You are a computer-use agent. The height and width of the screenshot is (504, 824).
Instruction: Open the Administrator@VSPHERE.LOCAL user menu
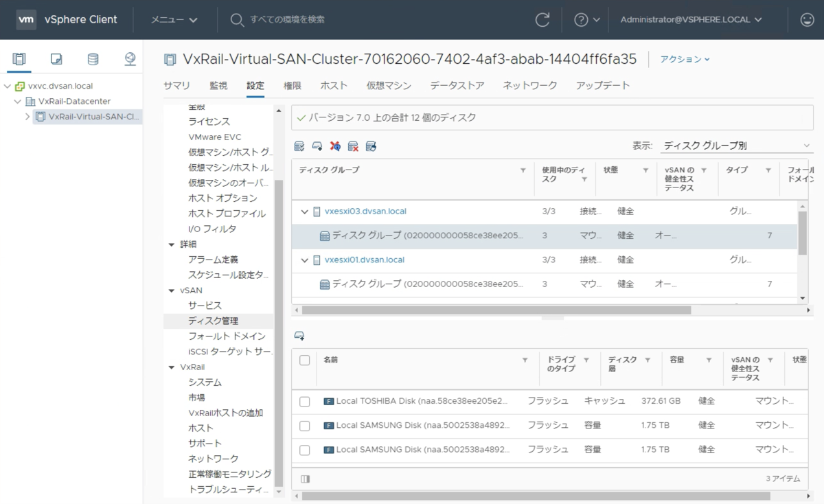click(691, 20)
